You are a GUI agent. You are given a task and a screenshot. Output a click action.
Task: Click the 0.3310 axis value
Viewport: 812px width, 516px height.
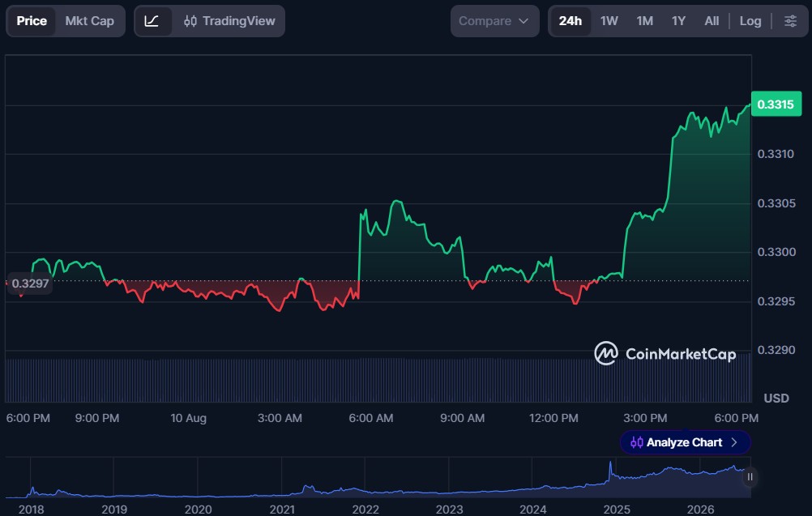coord(776,154)
